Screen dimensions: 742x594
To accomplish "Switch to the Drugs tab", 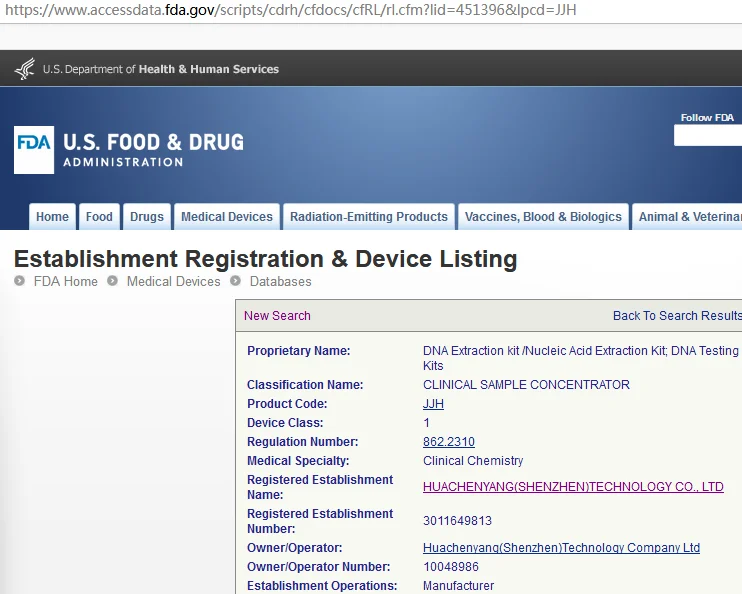I will point(147,217).
